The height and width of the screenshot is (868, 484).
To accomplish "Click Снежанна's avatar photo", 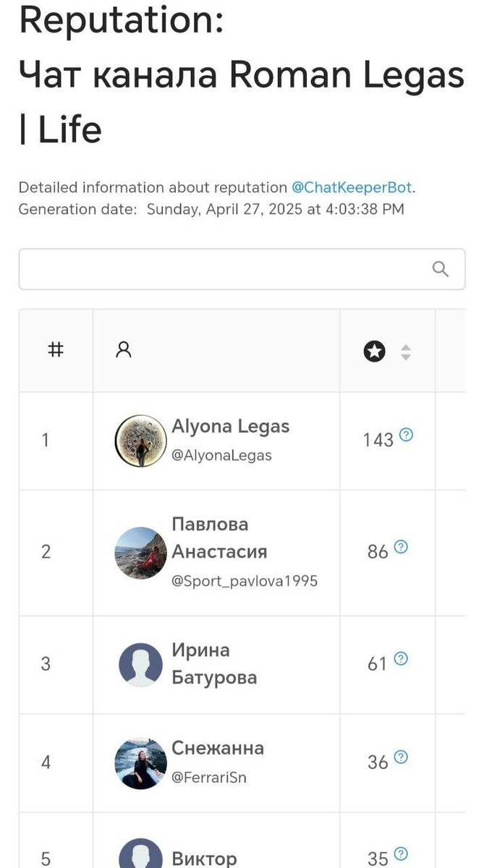I will coord(140,763).
